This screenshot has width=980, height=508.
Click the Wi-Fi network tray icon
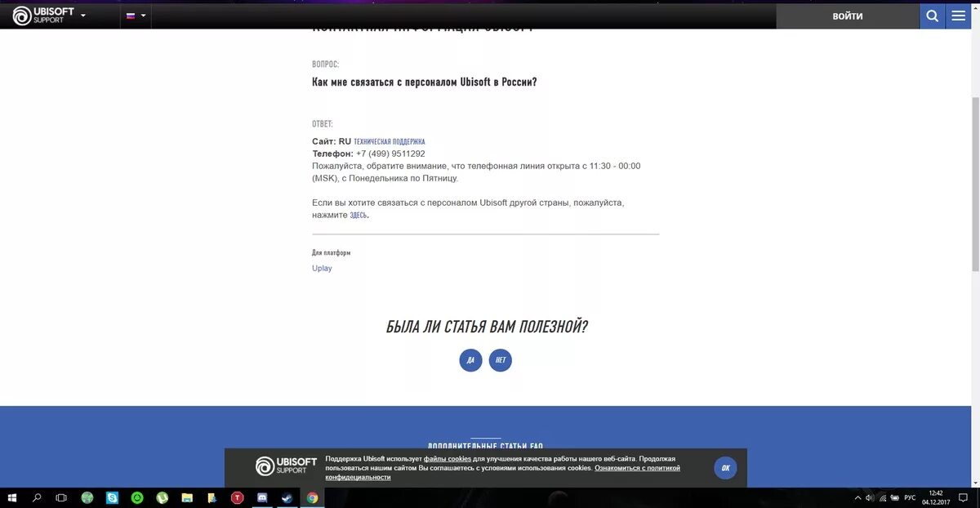[882, 497]
